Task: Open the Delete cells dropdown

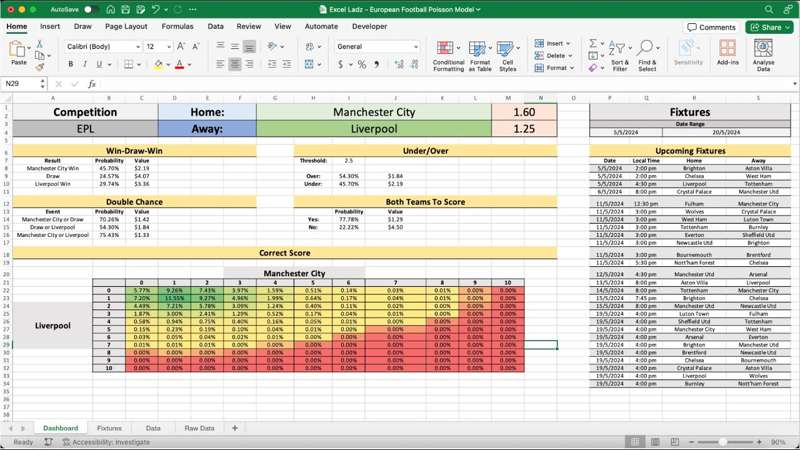Action: pos(554,56)
